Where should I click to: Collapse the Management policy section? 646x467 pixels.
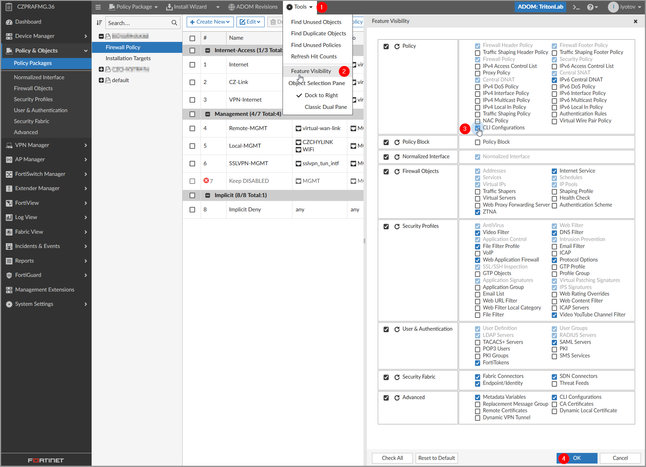coord(208,114)
